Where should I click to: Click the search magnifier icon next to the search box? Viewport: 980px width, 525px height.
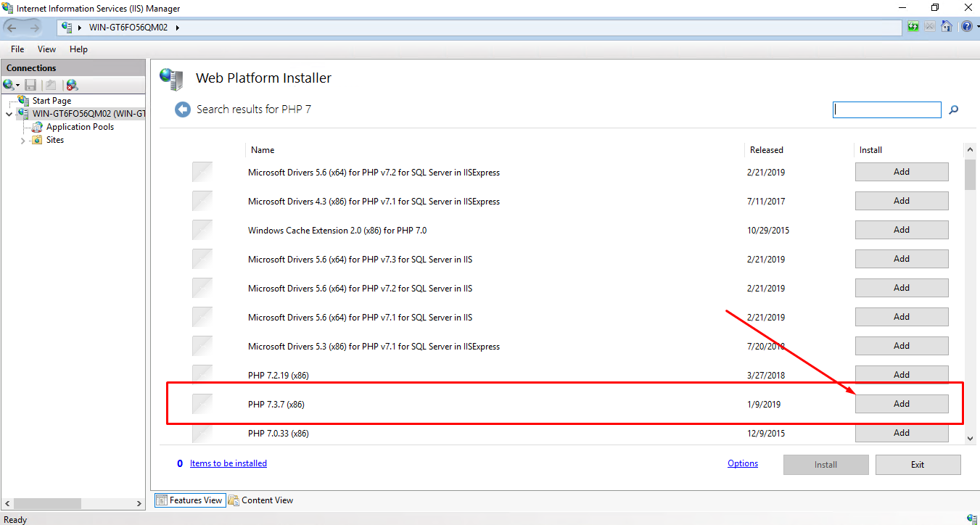(x=954, y=109)
